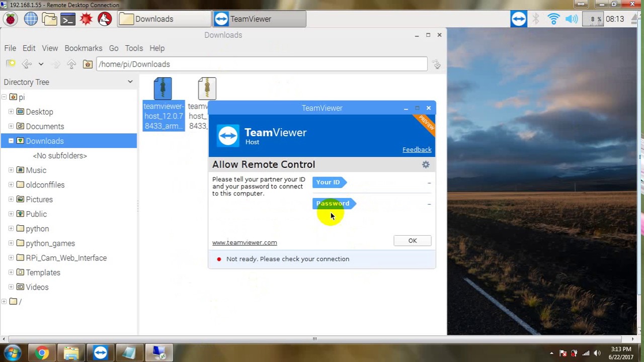Open the View menu

click(50, 48)
